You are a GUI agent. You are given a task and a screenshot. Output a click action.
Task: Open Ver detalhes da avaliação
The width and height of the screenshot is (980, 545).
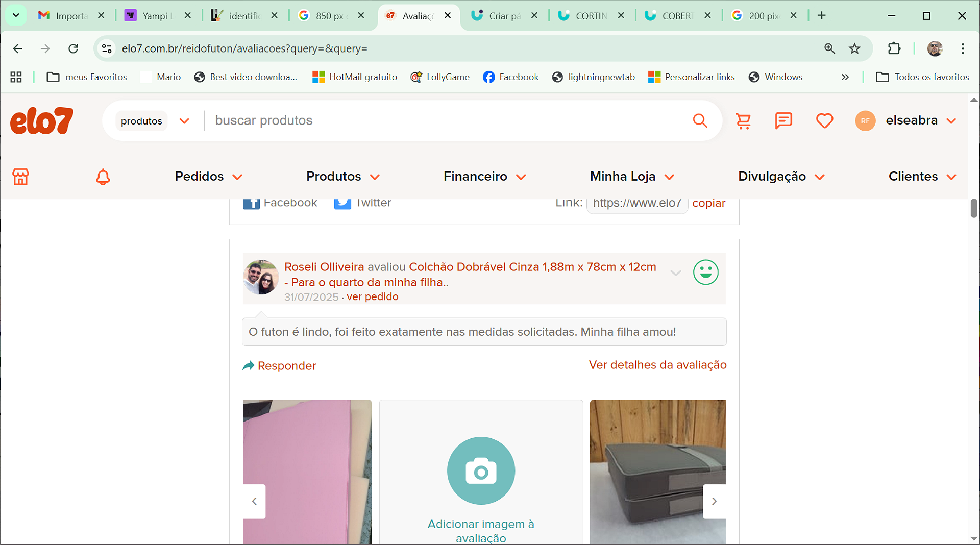tap(657, 365)
